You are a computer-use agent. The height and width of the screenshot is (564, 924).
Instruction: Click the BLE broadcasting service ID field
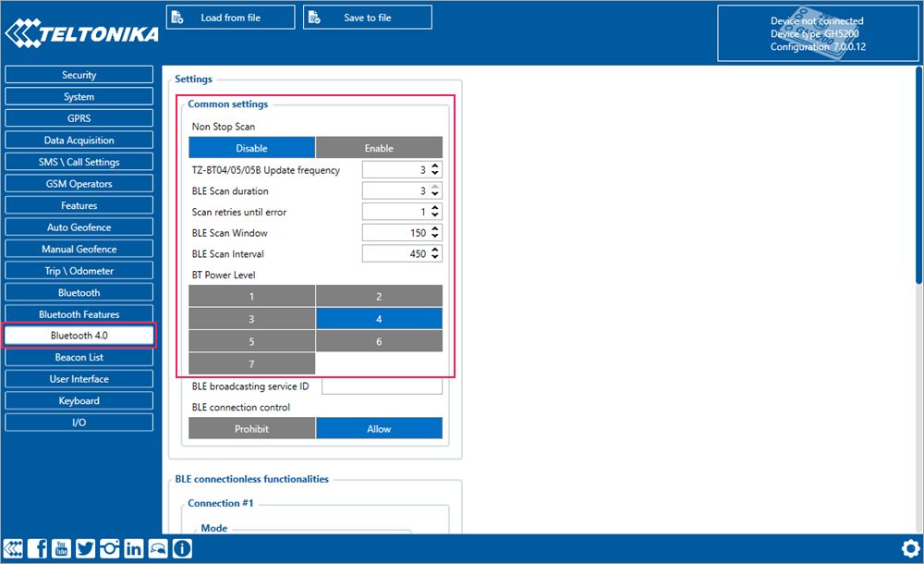tap(382, 386)
